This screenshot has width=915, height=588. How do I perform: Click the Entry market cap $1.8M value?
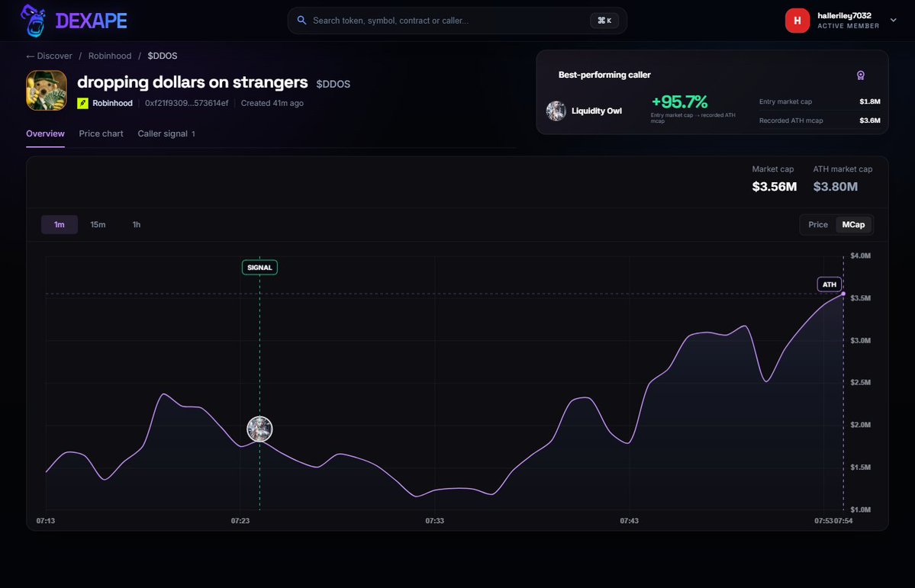point(869,101)
